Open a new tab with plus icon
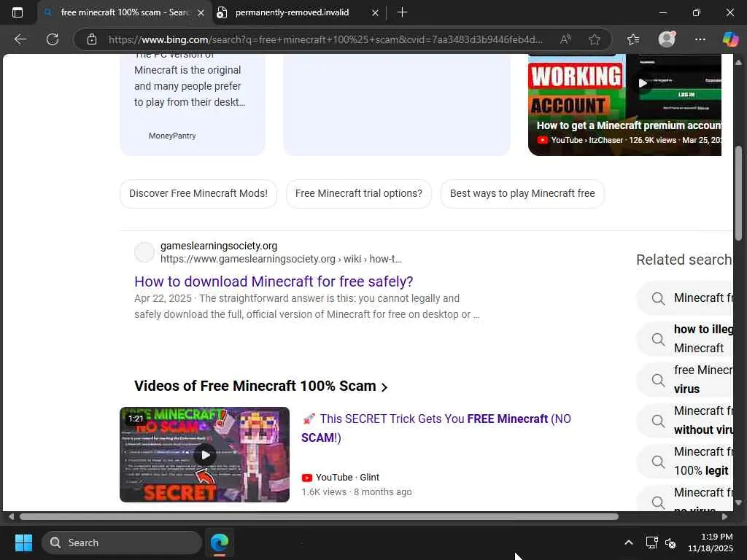Viewport: 747px width, 560px height. (402, 12)
